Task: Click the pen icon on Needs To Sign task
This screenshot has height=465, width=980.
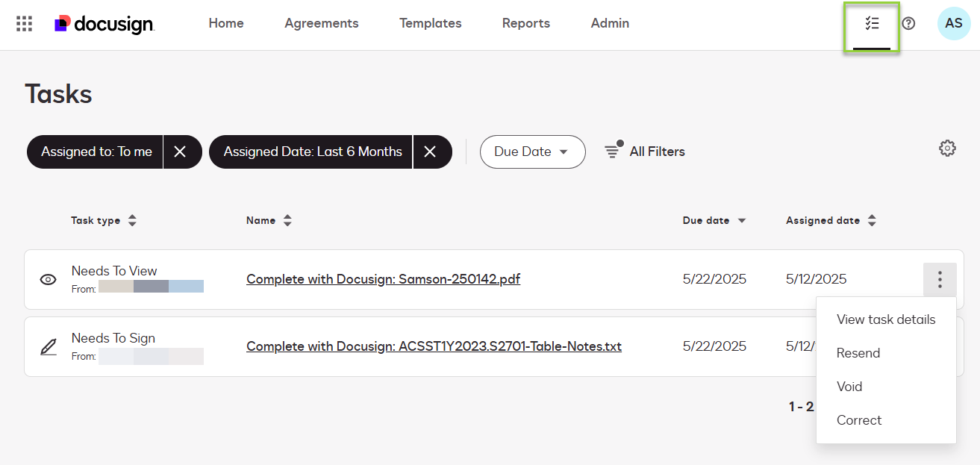Action: pos(49,347)
